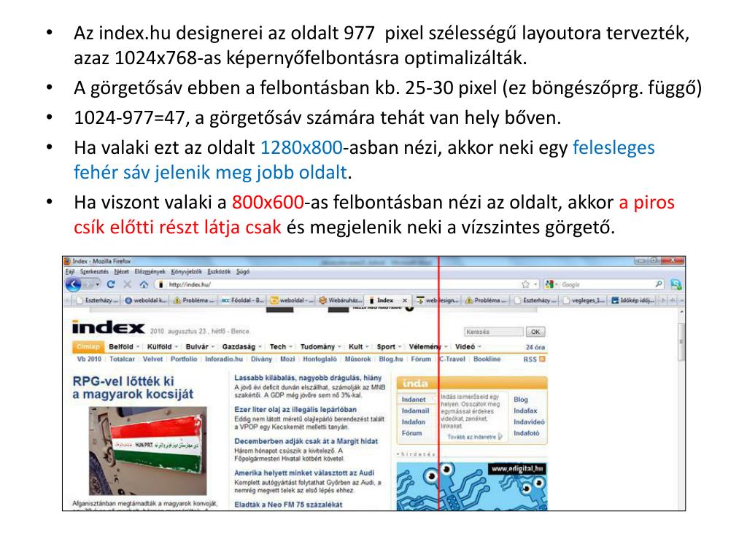
Task: Switch to the Főoldal - B... tab
Action: (x=242, y=300)
